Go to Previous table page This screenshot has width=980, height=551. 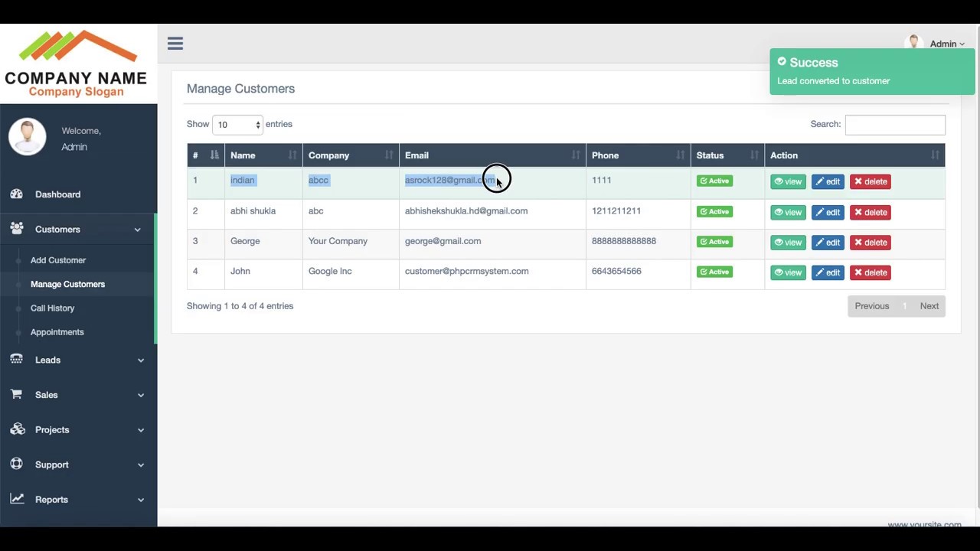tap(872, 306)
